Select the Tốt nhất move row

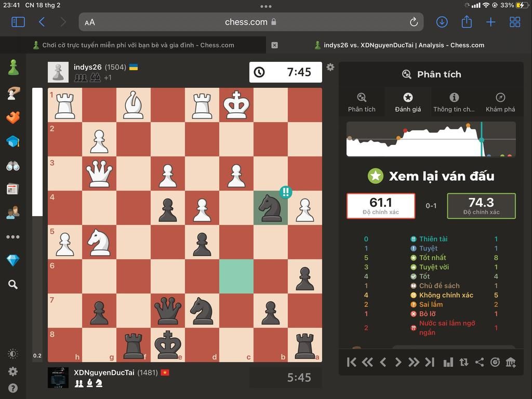click(x=431, y=258)
